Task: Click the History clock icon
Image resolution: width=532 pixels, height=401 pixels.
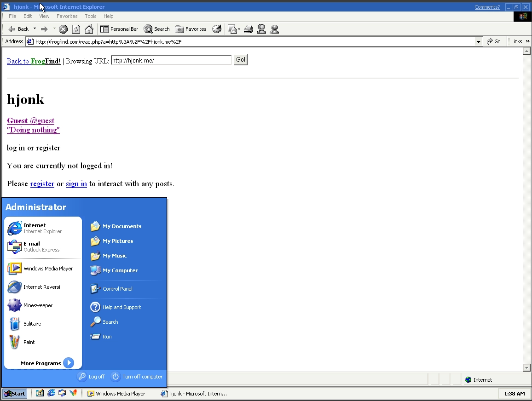Action: click(217, 29)
